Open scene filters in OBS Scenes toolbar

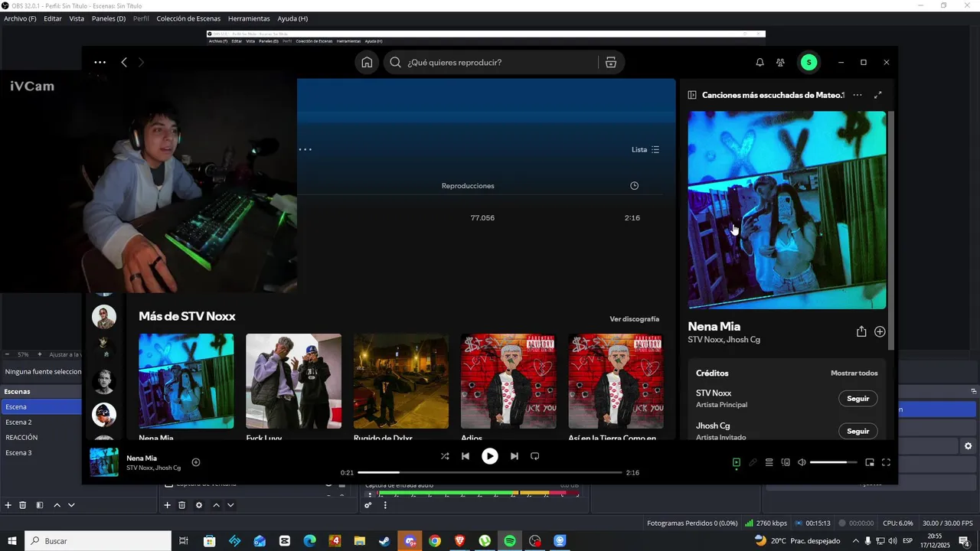pos(40,505)
